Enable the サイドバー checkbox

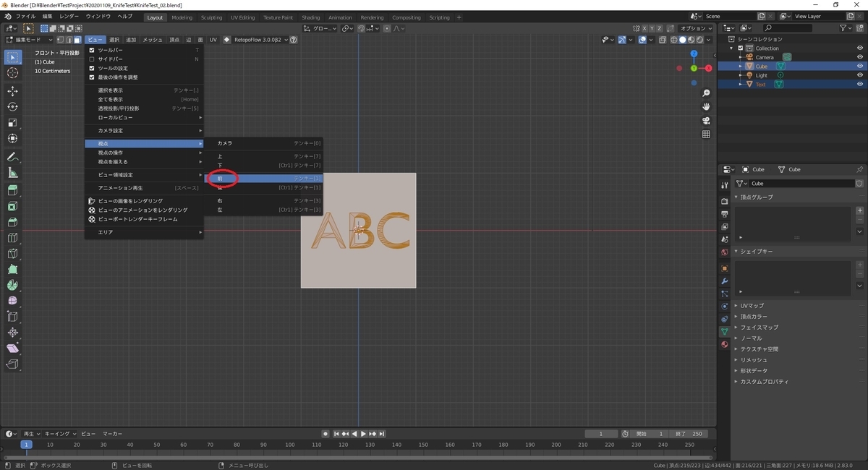(92, 59)
